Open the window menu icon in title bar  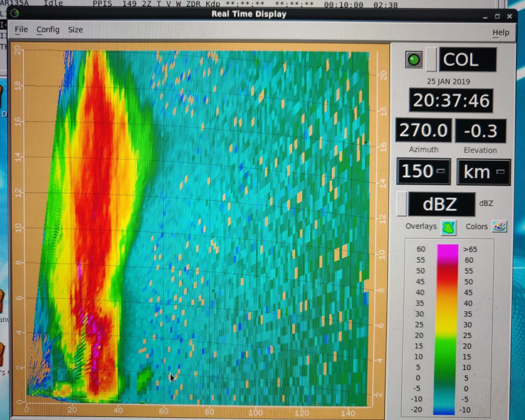pos(14,13)
